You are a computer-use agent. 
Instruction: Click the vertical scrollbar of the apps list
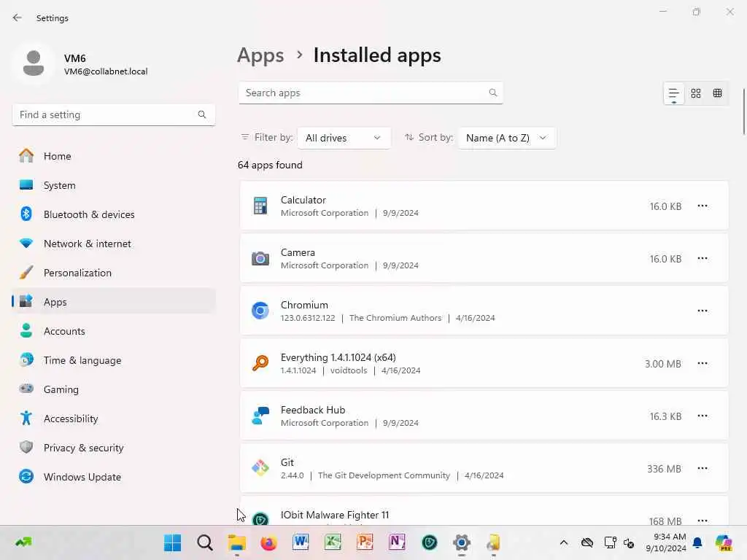click(743, 112)
